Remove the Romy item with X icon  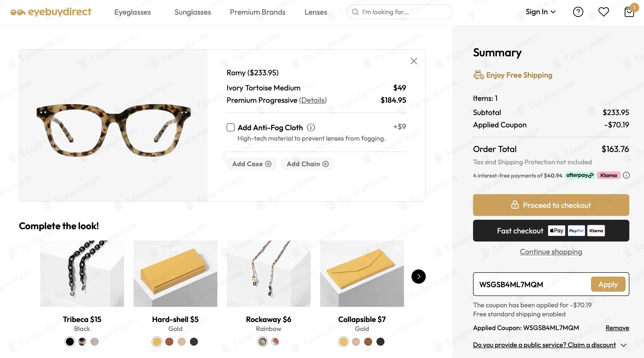coord(414,61)
